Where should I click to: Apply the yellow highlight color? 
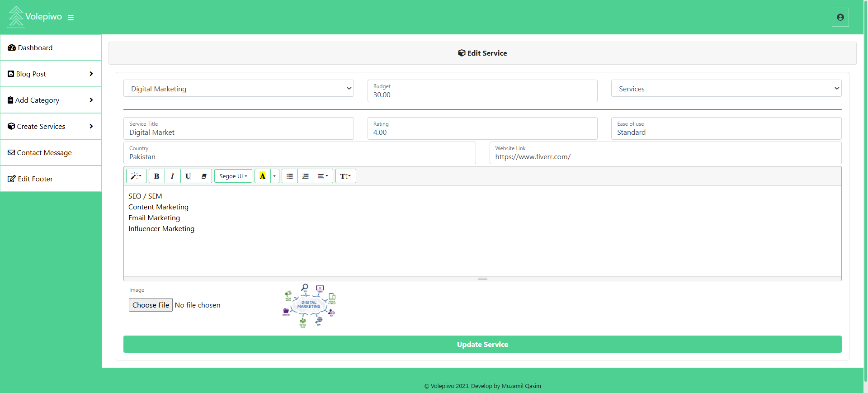coord(262,176)
